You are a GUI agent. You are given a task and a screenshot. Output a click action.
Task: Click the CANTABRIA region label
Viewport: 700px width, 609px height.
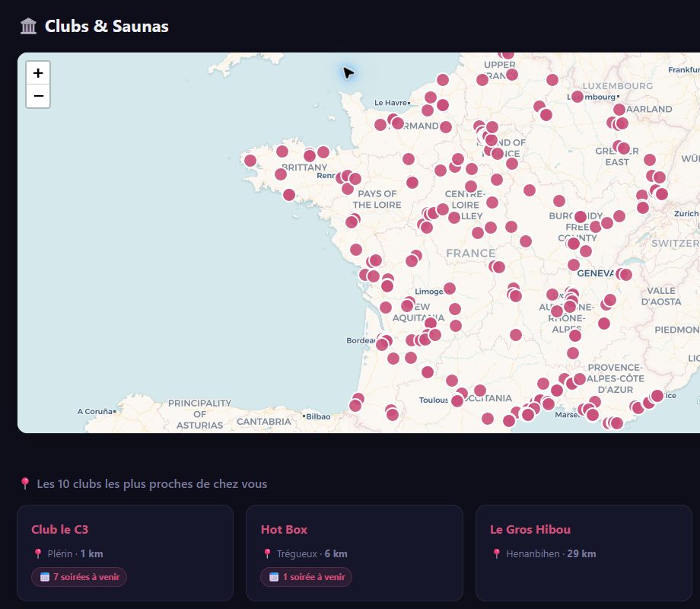point(264,421)
